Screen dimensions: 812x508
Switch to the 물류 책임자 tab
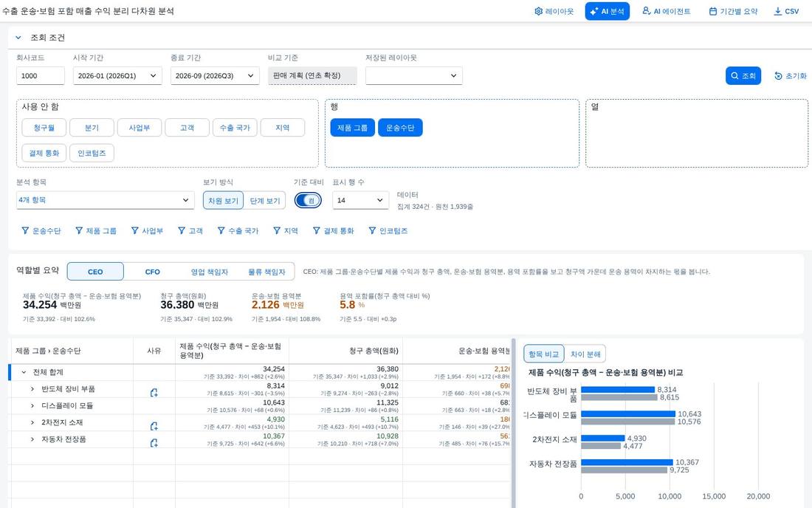[266, 271]
